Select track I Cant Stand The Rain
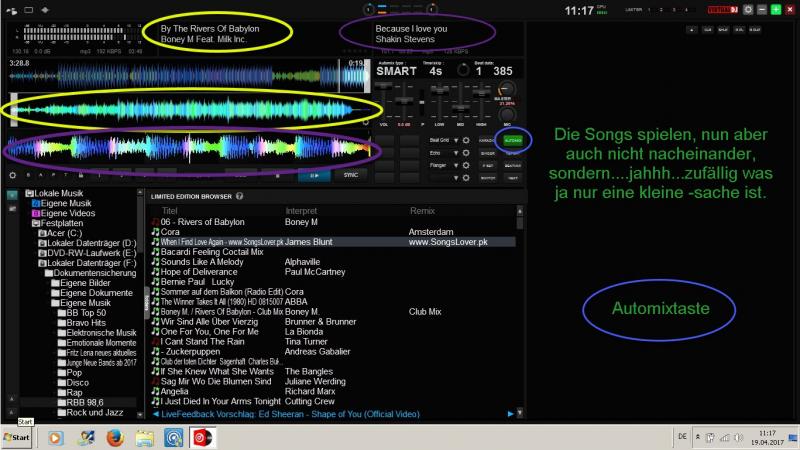This screenshot has width=800, height=450. (x=333, y=342)
